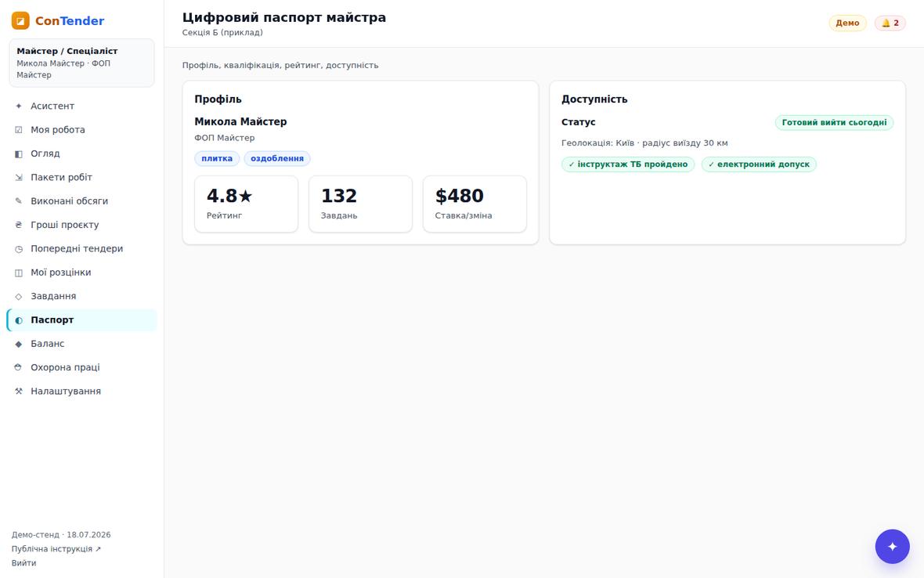
Task: Click the columns icon beside Мої розцінки
Action: click(19, 273)
